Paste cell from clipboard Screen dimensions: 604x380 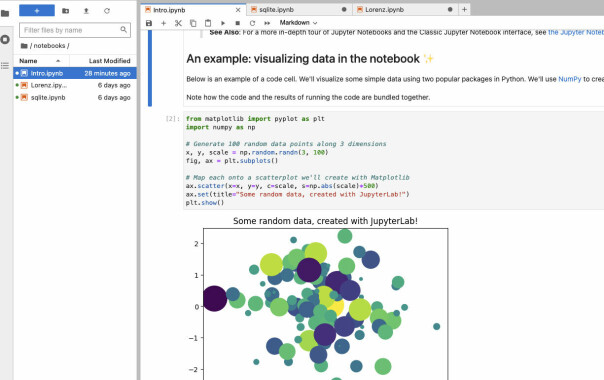coord(208,23)
